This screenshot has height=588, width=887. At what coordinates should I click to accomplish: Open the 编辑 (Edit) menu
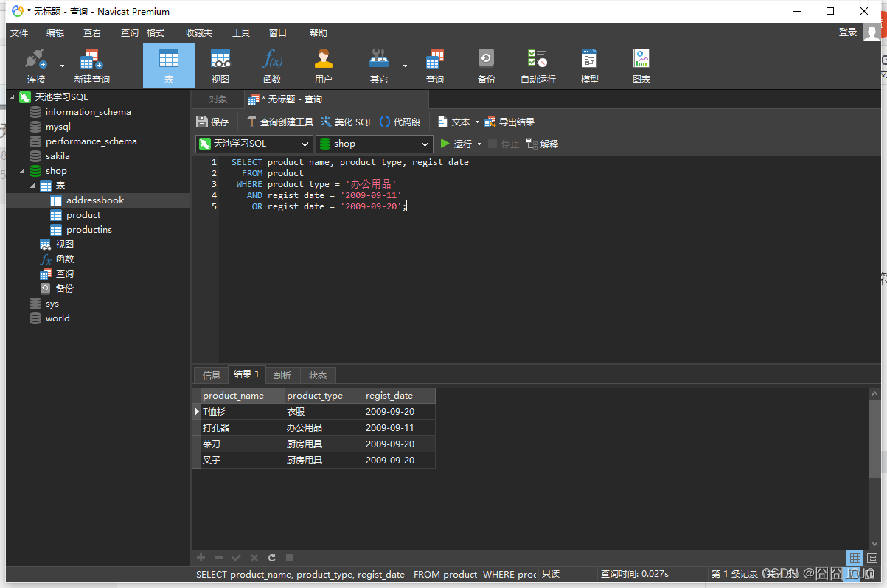point(55,32)
